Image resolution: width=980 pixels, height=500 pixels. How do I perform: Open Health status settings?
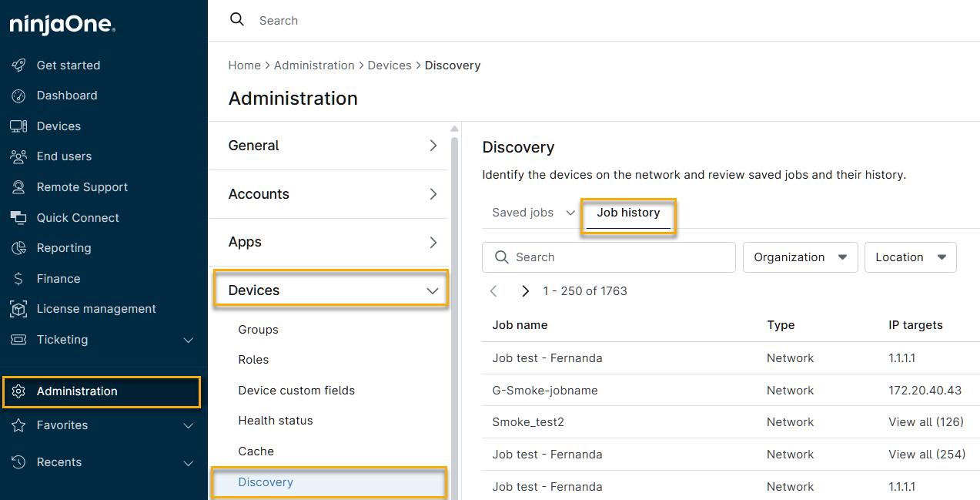[x=276, y=421]
